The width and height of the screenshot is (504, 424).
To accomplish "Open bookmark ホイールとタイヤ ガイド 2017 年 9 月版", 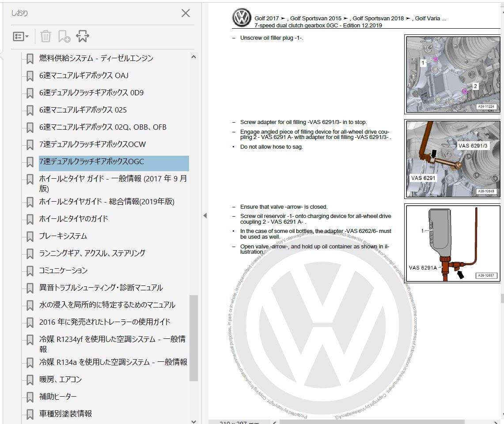I will [113, 183].
